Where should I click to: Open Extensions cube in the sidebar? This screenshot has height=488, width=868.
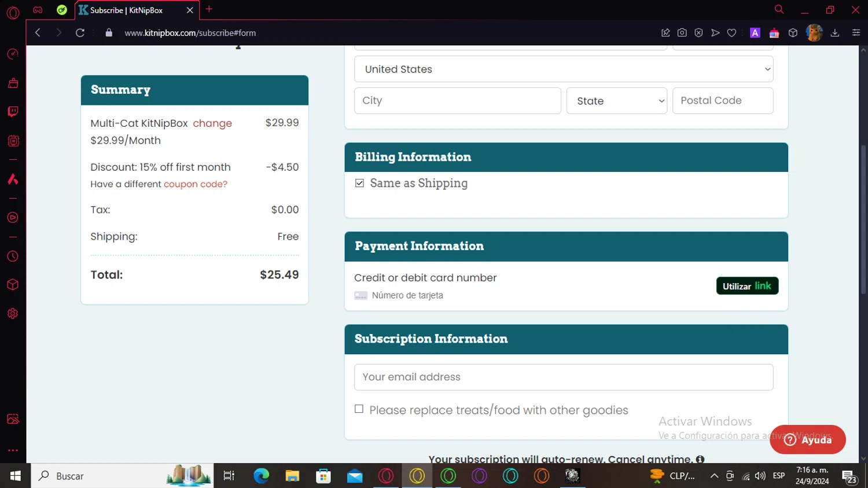[13, 285]
